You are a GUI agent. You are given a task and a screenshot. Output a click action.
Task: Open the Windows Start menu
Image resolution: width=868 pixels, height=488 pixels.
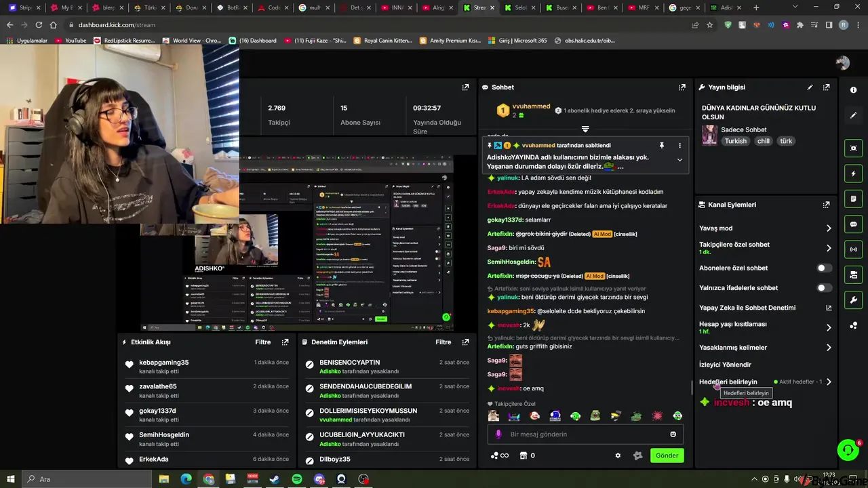10,479
